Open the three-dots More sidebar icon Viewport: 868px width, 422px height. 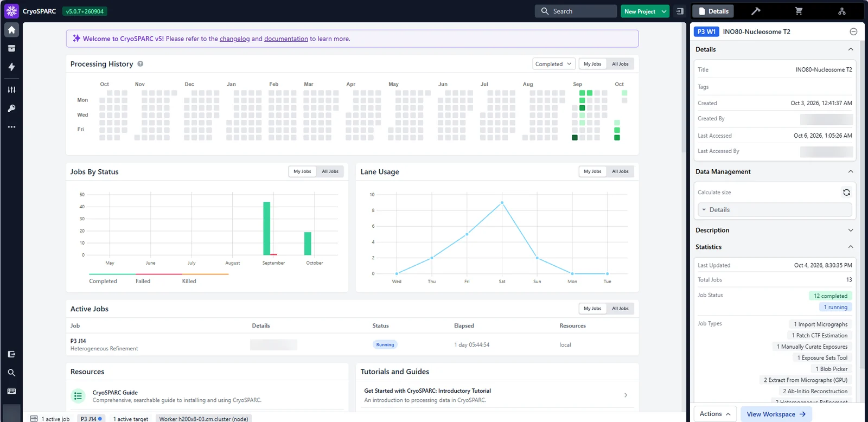pyautogui.click(x=11, y=127)
